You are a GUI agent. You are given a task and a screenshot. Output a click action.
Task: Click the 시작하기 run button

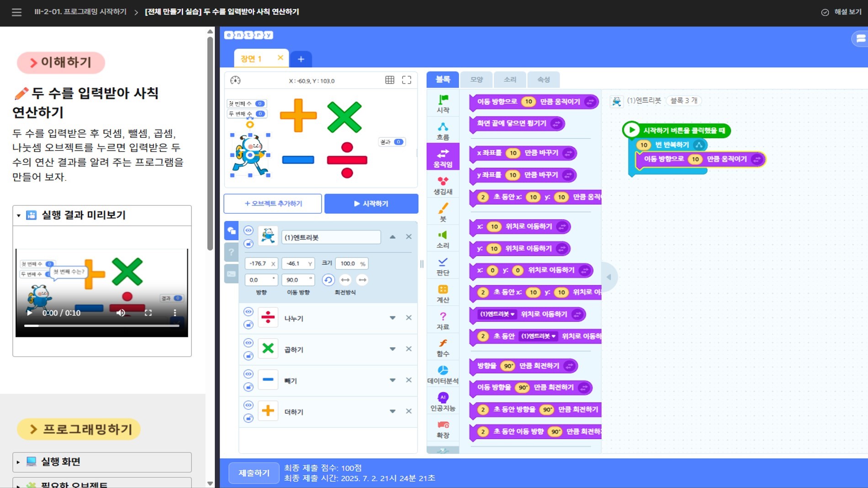[x=371, y=204]
